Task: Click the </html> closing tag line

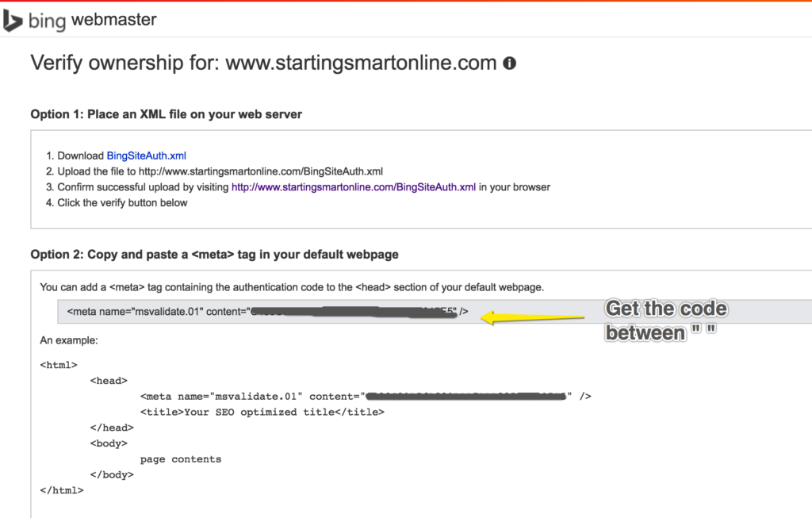Action: pos(62,490)
